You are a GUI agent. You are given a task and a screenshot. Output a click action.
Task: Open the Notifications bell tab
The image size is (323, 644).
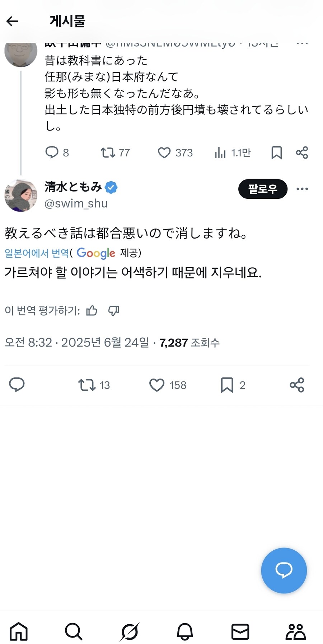click(185, 631)
